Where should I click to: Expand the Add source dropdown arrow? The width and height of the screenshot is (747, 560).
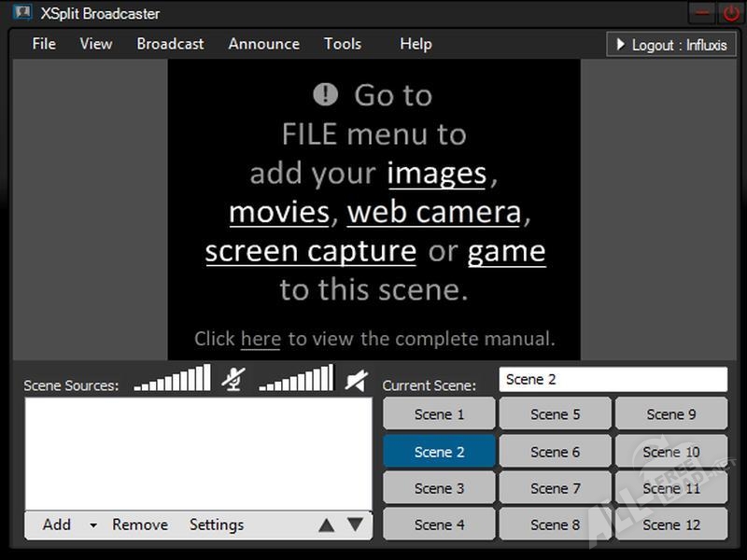(x=92, y=525)
